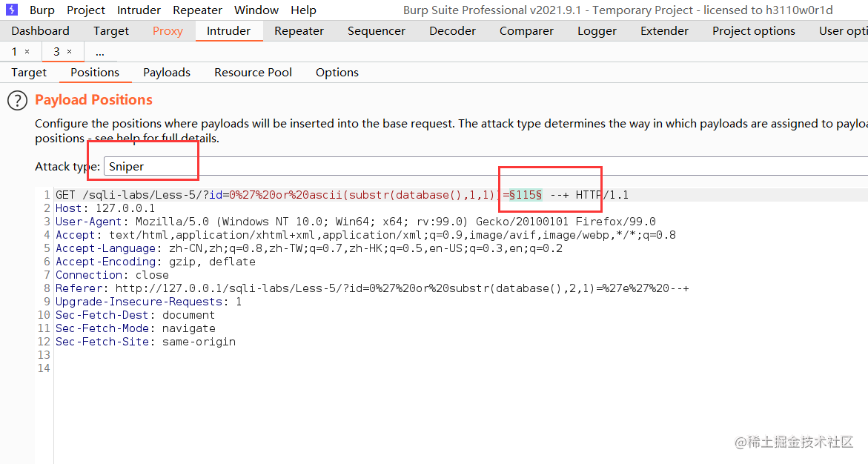Switch to the Repeater tool tab
This screenshot has height=464, width=868.
tap(299, 31)
